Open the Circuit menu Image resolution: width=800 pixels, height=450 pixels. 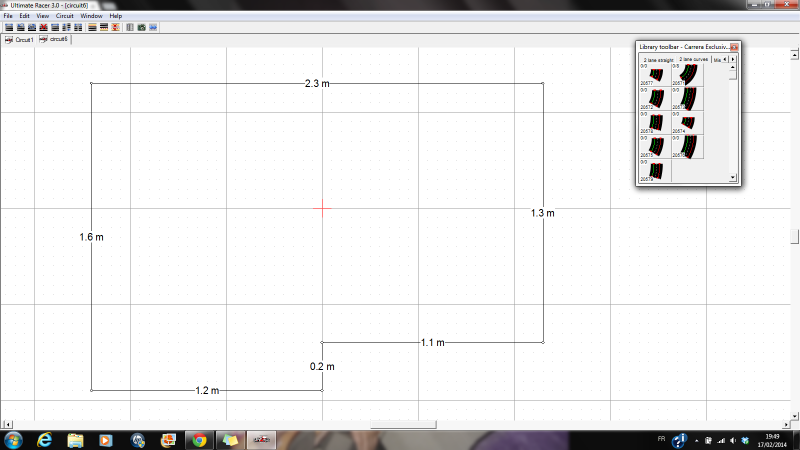[65, 16]
